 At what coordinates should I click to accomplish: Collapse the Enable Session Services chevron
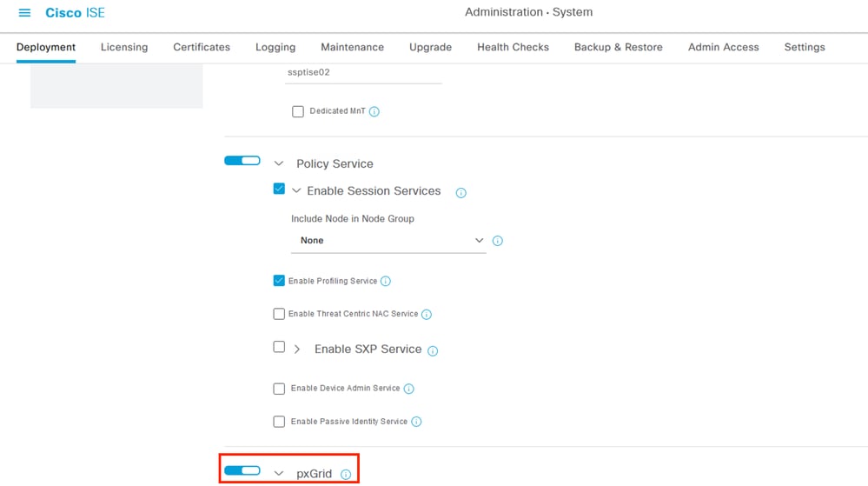click(x=296, y=190)
